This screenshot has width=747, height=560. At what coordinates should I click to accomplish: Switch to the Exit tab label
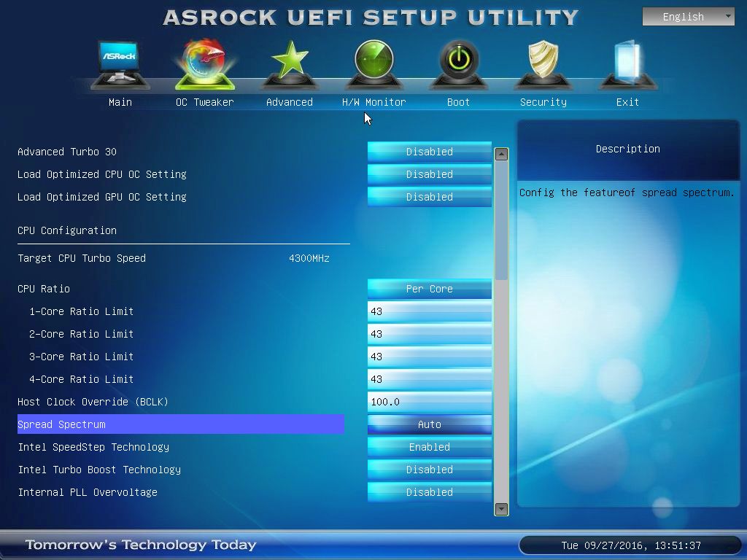point(627,102)
